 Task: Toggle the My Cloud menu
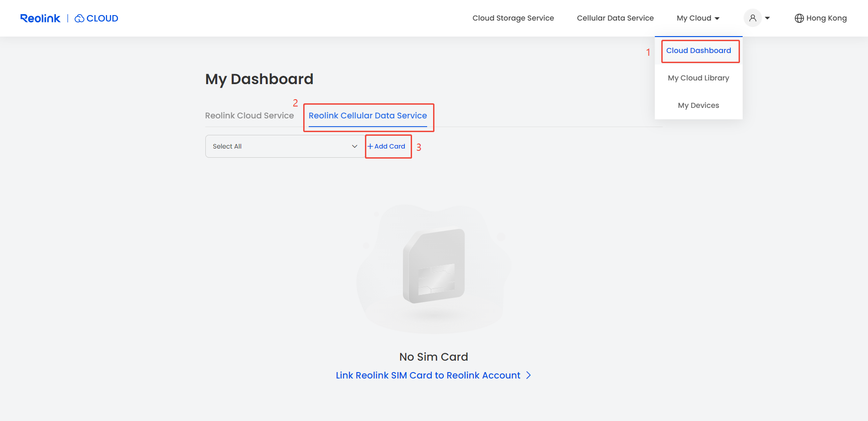[x=698, y=18]
